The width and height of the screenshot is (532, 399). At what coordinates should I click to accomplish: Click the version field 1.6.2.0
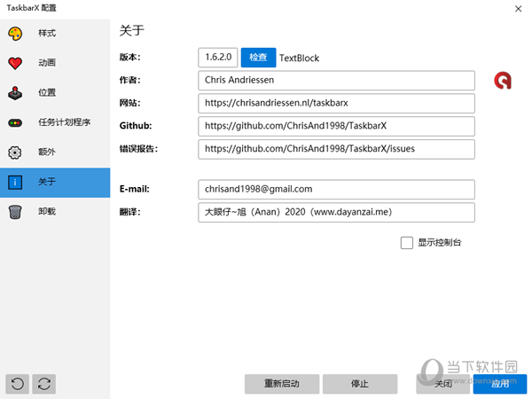click(x=218, y=58)
